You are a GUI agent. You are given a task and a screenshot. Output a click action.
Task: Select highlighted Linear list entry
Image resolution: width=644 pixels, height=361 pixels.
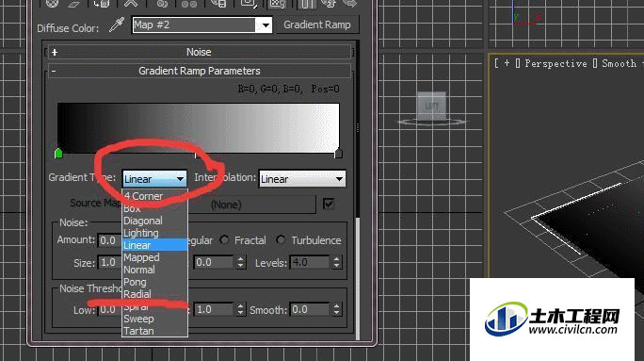[x=155, y=245]
